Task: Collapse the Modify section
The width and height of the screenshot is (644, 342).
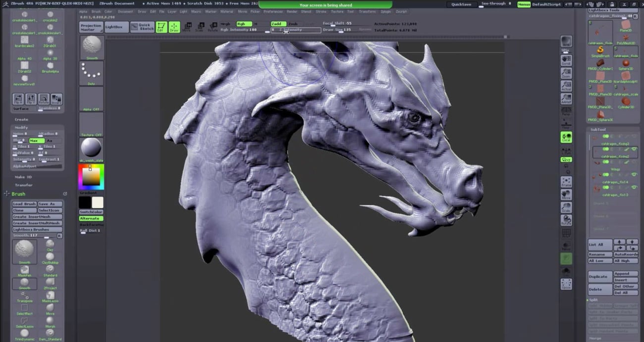Action: pos(21,127)
